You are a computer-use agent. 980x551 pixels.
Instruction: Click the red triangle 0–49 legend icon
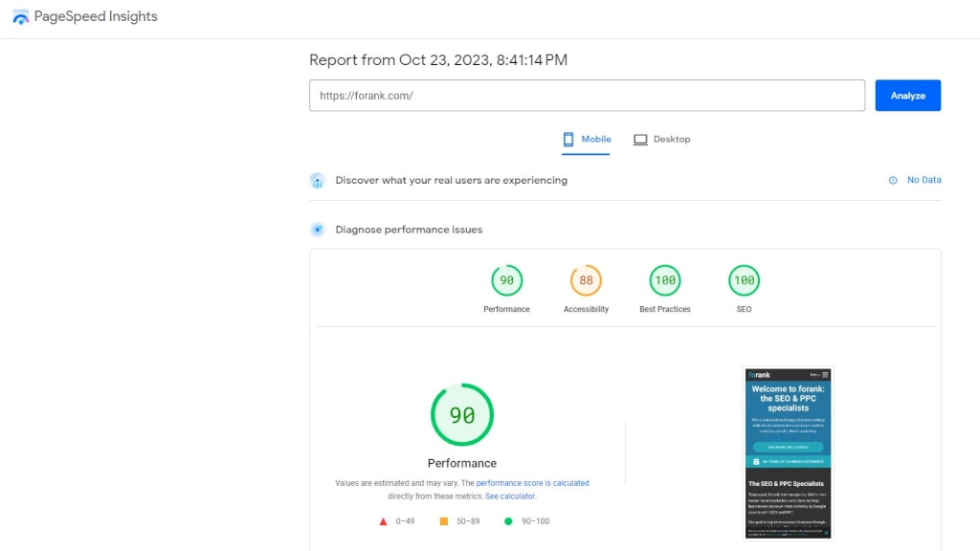point(383,521)
